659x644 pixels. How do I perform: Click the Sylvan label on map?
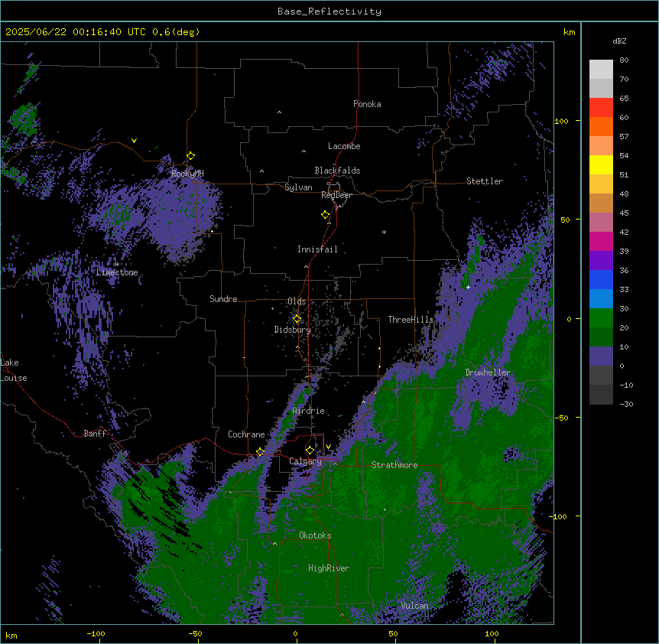[x=298, y=187]
